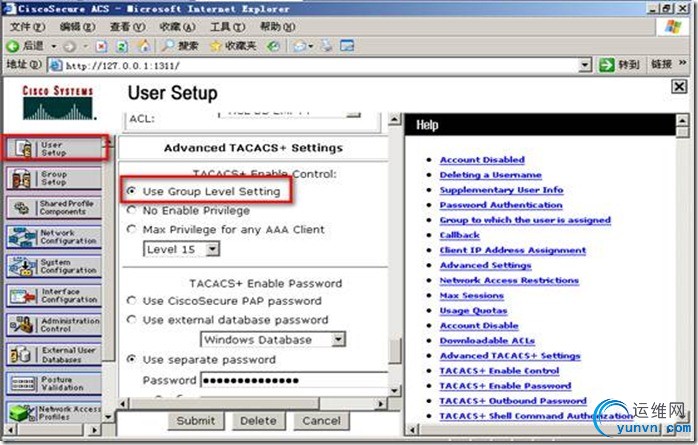Image resolution: width=698 pixels, height=445 pixels.
Task: Open the Password Authentication help link
Action: 501,205
